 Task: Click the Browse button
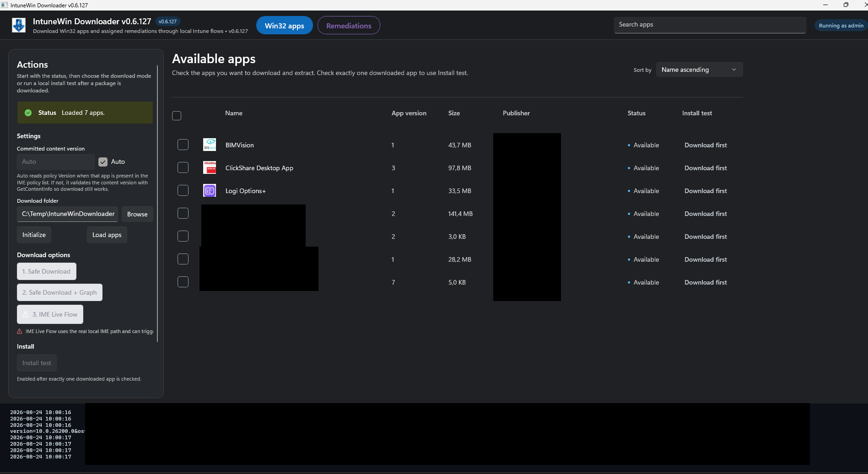tap(137, 214)
